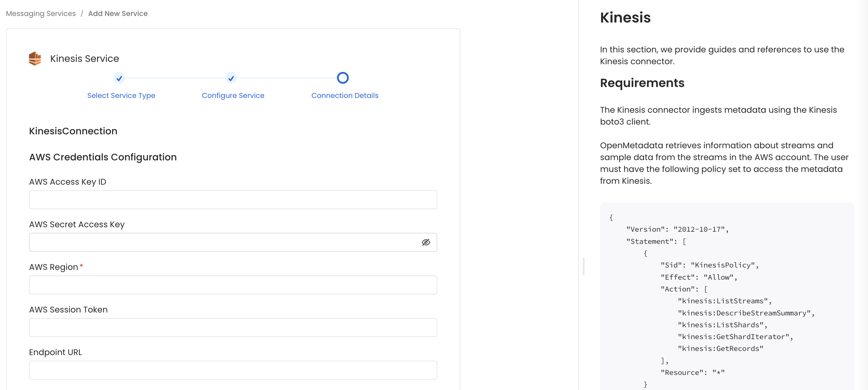868x390 pixels.
Task: Click the checkmark icon on Select Service Type step
Action: click(x=119, y=78)
